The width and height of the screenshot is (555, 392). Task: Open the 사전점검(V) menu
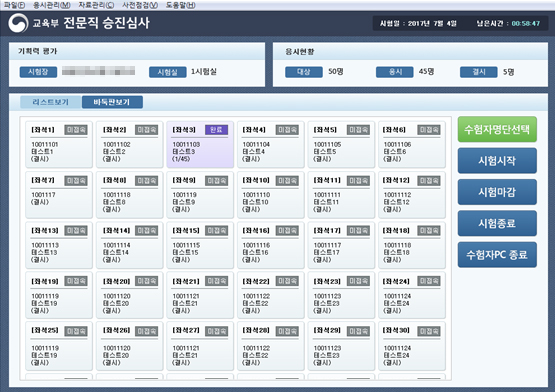140,5
